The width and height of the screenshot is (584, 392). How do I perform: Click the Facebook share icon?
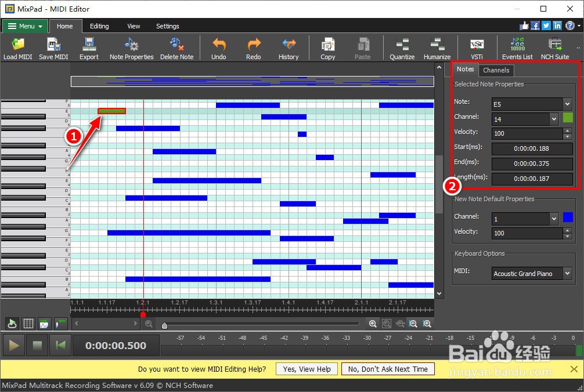click(x=535, y=26)
